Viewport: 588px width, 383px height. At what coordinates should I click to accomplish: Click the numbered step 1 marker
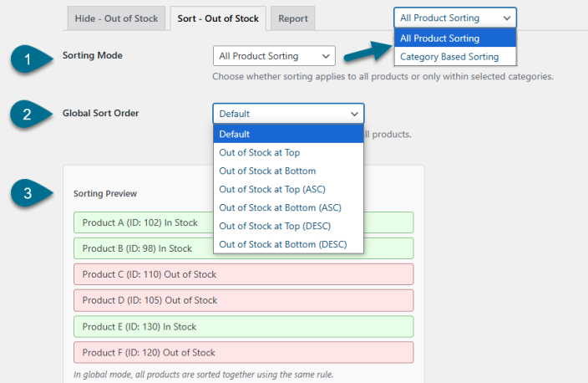31,59
